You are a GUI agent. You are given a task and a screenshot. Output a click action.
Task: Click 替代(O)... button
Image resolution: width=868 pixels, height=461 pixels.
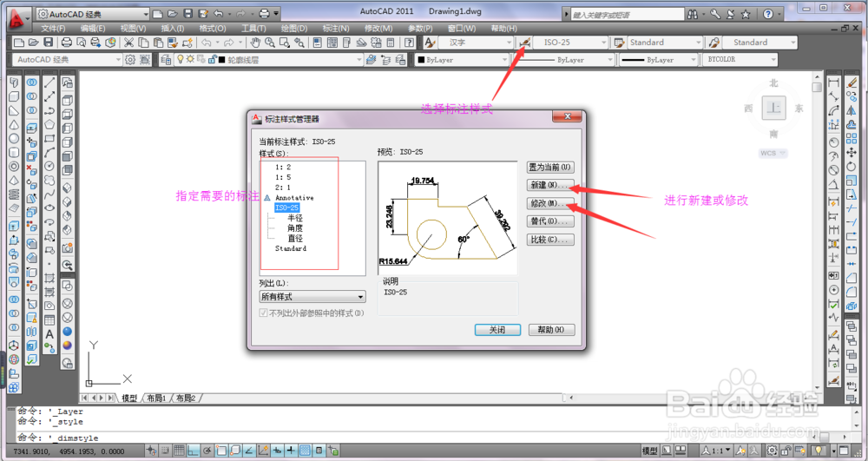point(550,221)
